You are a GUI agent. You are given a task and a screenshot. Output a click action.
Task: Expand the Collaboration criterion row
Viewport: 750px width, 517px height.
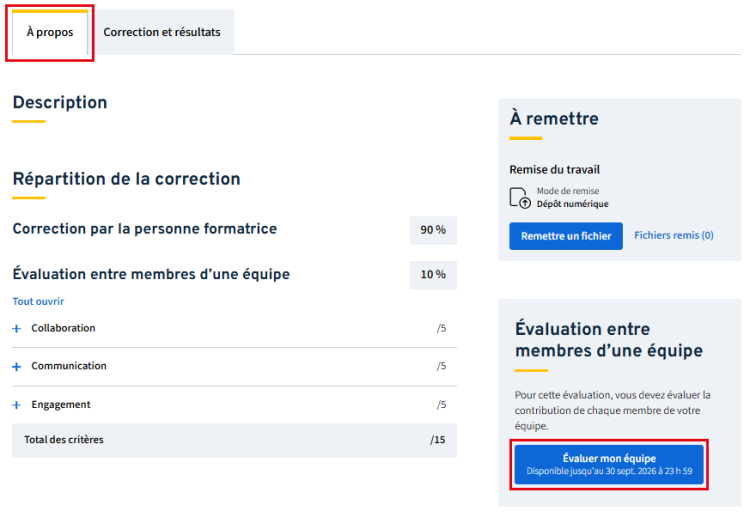click(234, 329)
